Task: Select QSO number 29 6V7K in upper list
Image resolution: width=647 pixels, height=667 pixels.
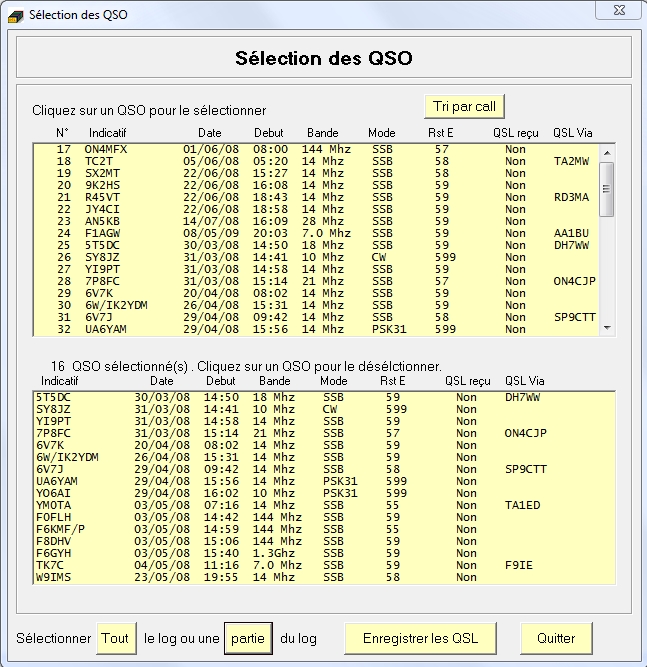Action: coord(316,293)
